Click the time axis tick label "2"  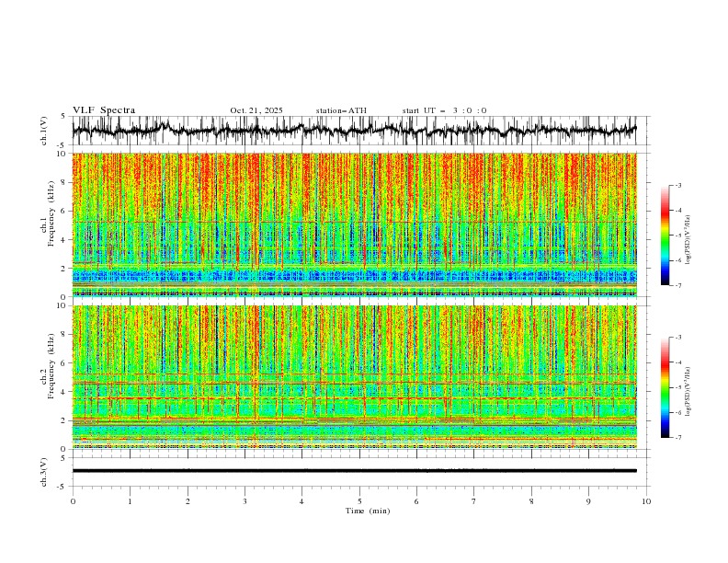[x=188, y=501]
